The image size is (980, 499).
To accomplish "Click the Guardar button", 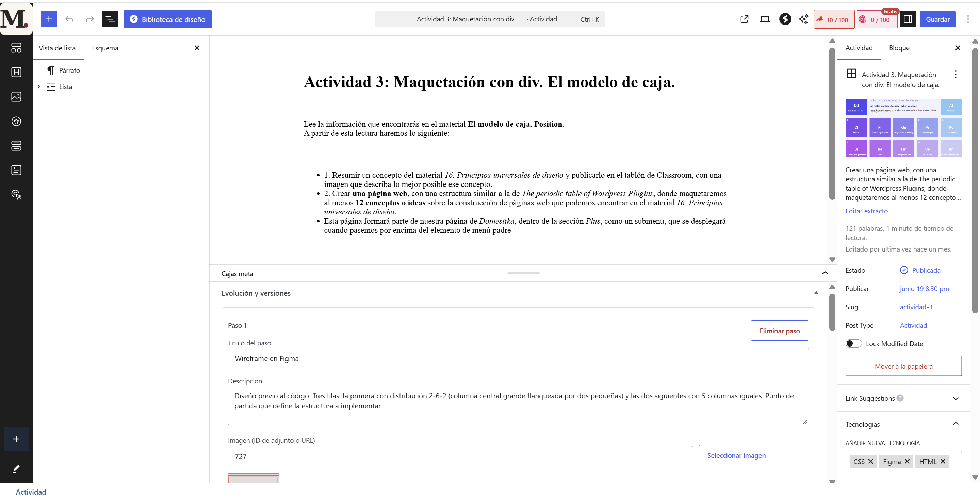I will click(x=937, y=19).
